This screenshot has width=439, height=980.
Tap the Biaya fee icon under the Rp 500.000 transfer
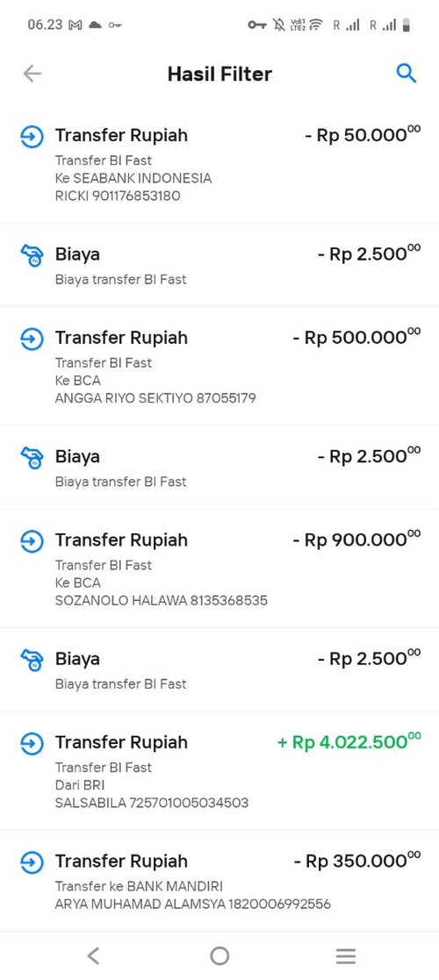32,458
